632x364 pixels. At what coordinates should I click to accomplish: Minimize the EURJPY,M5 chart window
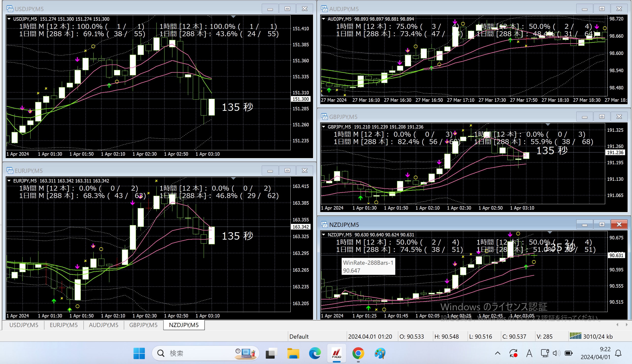(x=270, y=170)
